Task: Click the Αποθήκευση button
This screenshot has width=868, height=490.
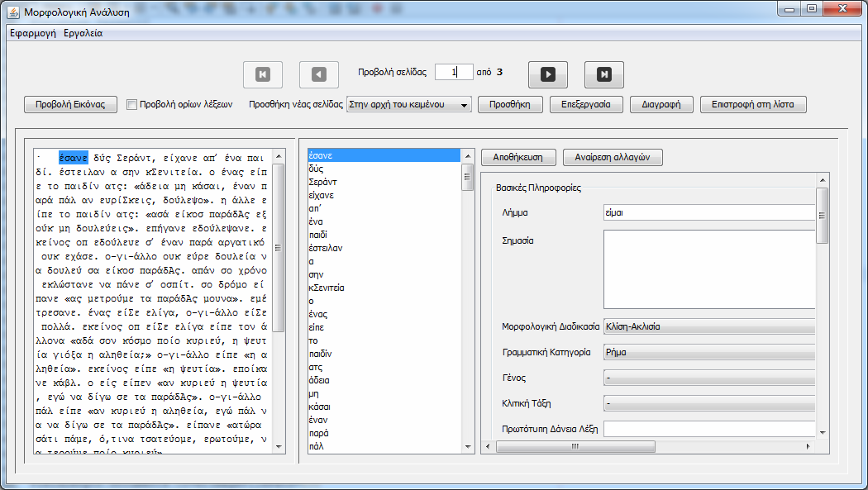Action: [518, 158]
